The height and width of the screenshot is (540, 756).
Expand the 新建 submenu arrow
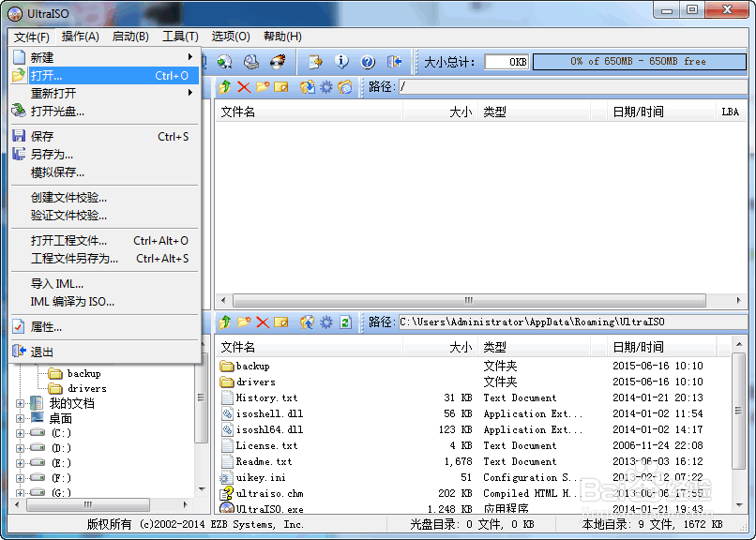point(190,57)
